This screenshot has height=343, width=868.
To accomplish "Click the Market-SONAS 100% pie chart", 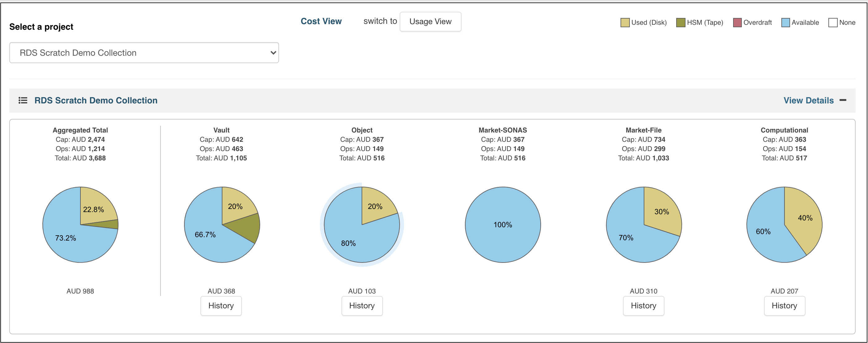I will (x=503, y=225).
